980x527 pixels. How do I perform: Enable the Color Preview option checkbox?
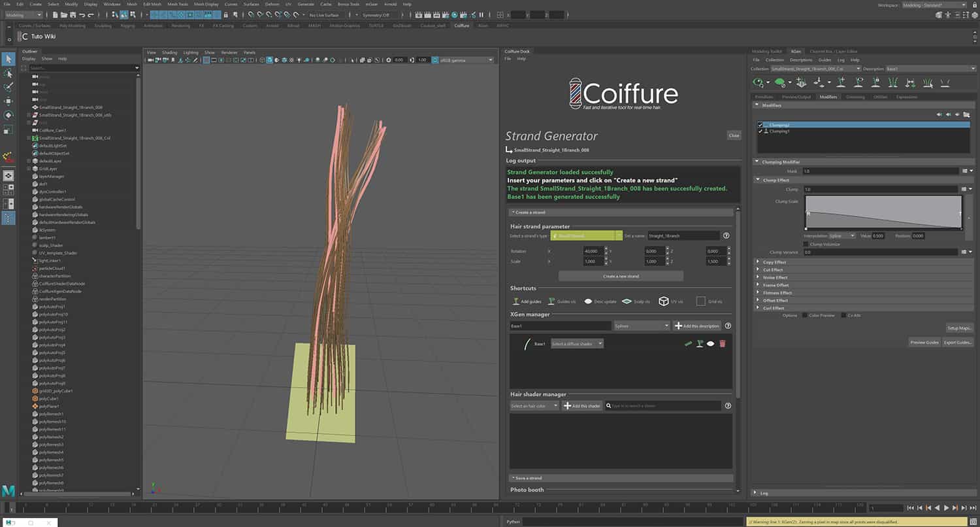pos(805,315)
